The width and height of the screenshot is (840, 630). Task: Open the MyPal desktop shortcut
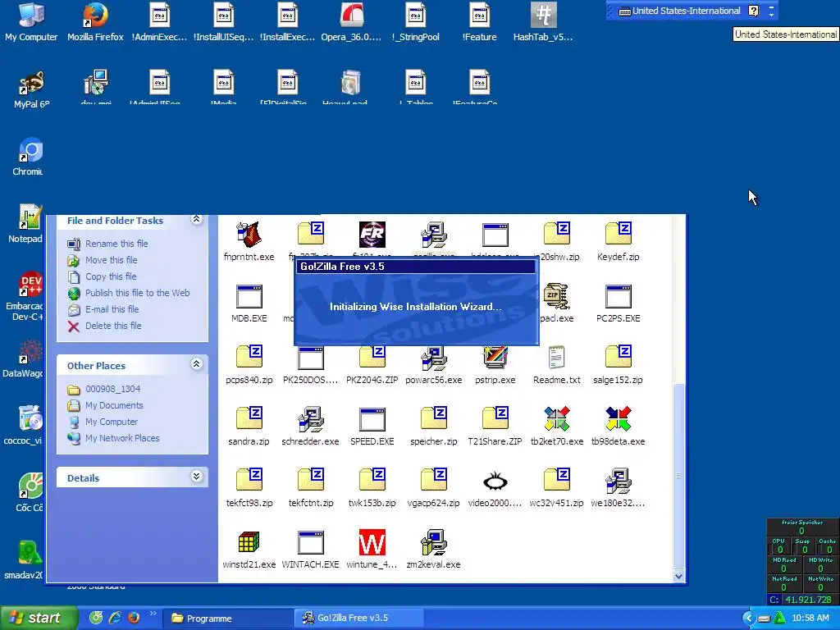coord(31,89)
